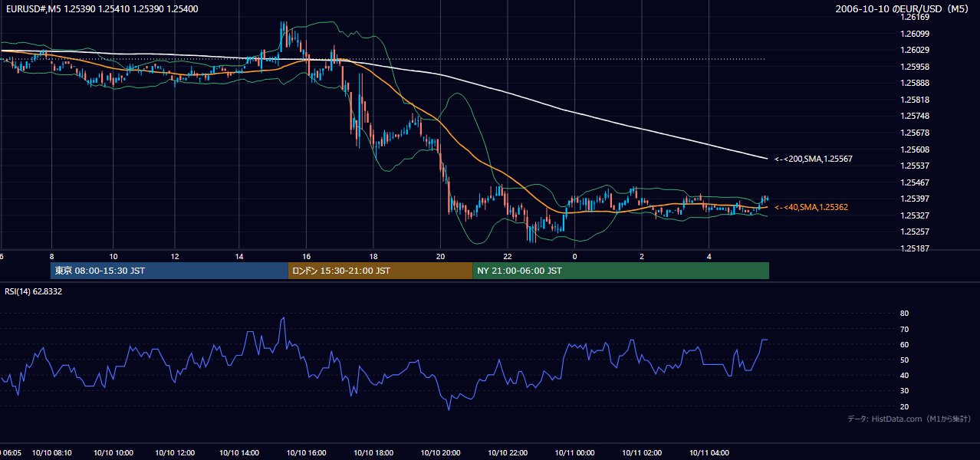Click price axis value 1.25397

[x=916, y=199]
